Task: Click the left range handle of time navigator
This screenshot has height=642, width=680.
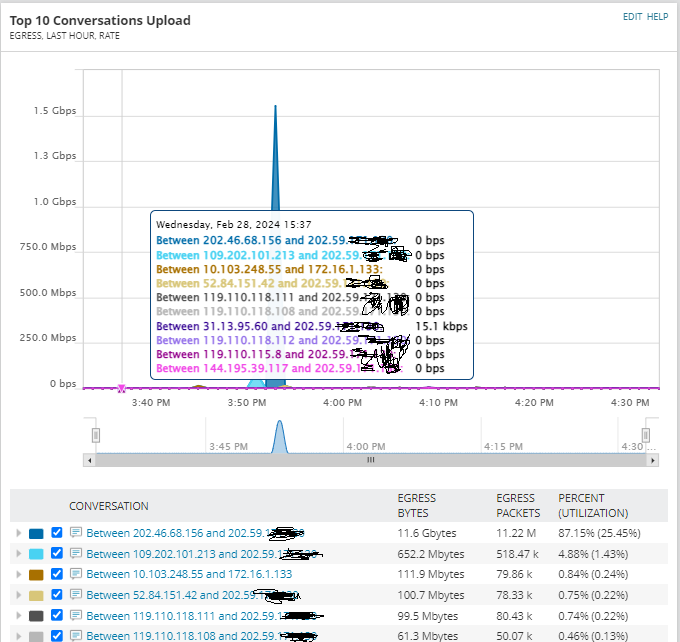Action: (x=96, y=435)
